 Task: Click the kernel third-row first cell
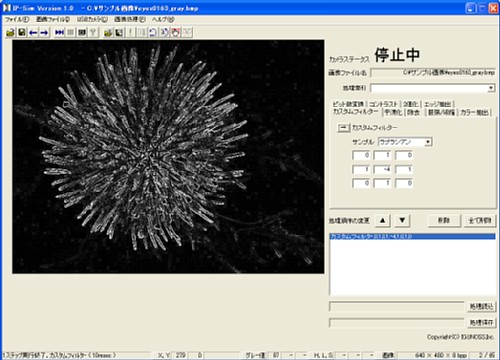pyautogui.click(x=361, y=183)
